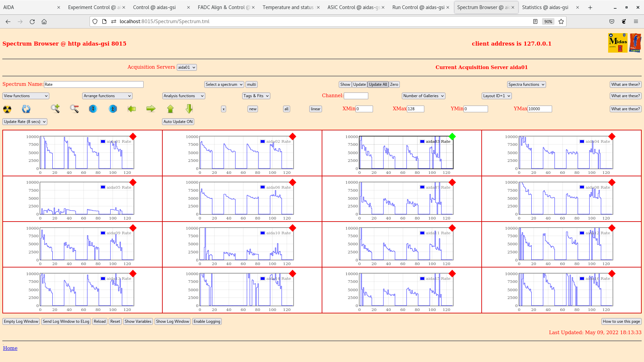Toggle green diamond marker on aida03 Rate
Screen dimensions: 644x362
[452, 136]
